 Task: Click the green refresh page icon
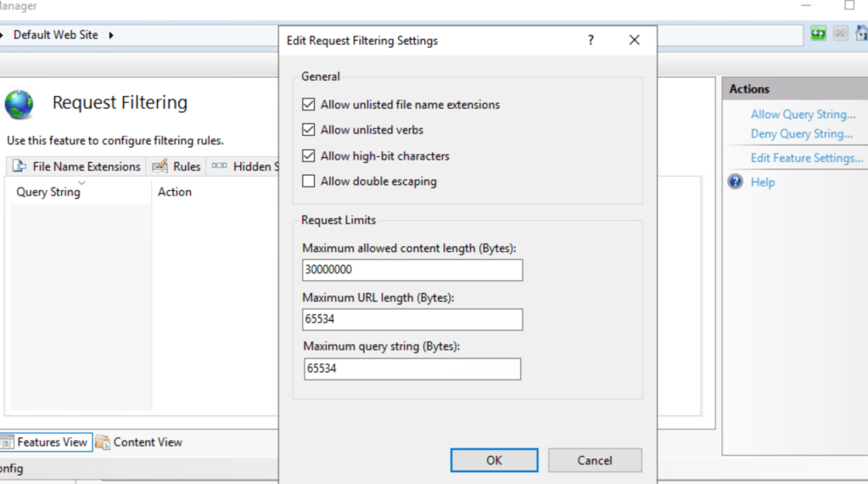[818, 34]
